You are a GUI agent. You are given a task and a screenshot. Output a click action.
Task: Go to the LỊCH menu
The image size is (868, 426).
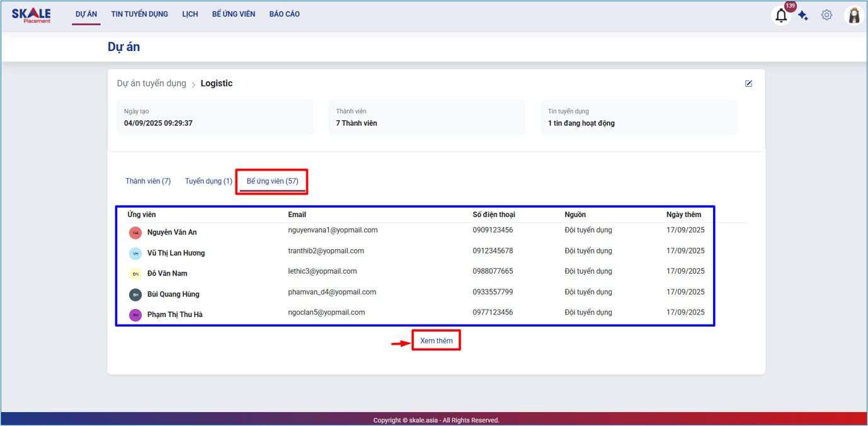click(x=190, y=14)
